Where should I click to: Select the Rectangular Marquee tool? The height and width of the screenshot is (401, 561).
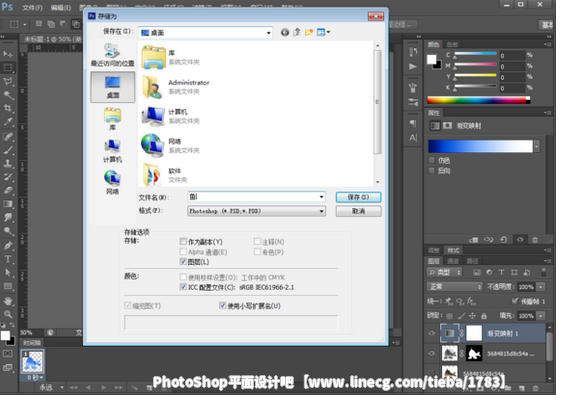pyautogui.click(x=8, y=67)
